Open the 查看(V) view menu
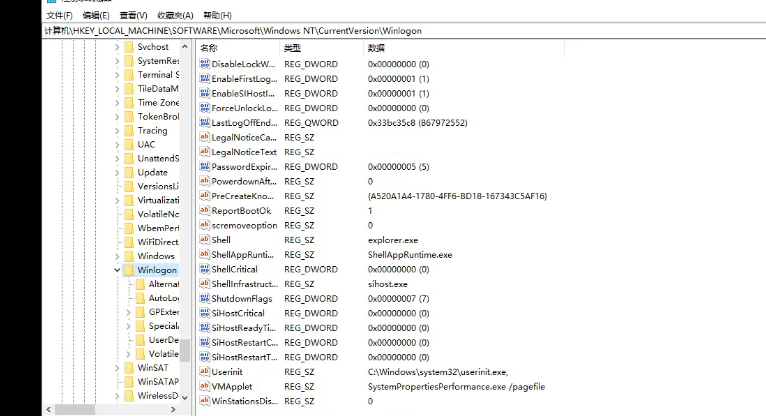Image resolution: width=766 pixels, height=416 pixels. click(x=133, y=16)
